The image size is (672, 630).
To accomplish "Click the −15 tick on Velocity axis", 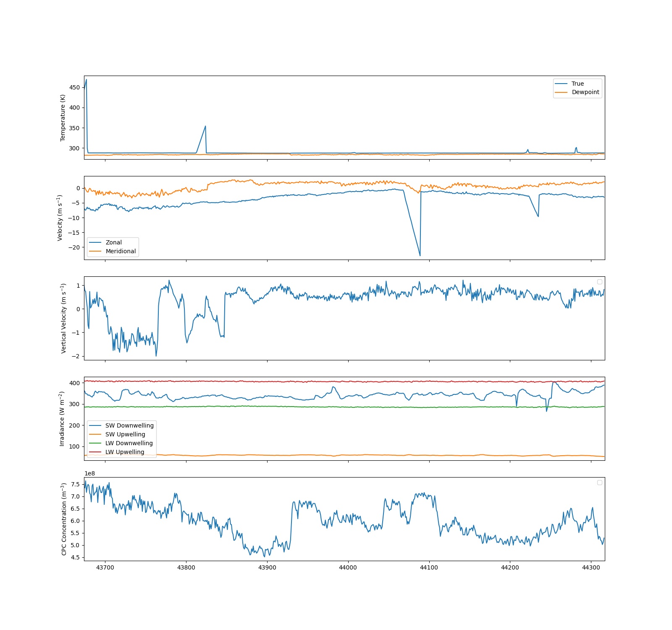I will (74, 232).
